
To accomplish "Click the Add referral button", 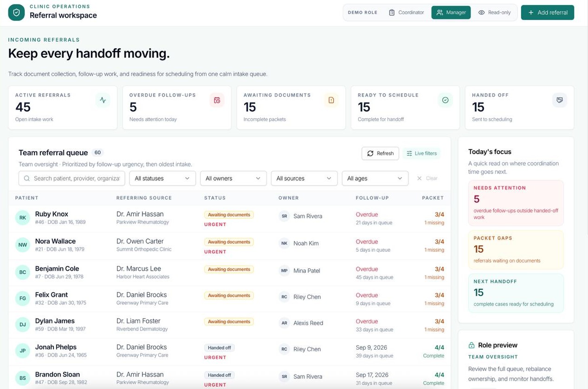I will (548, 13).
